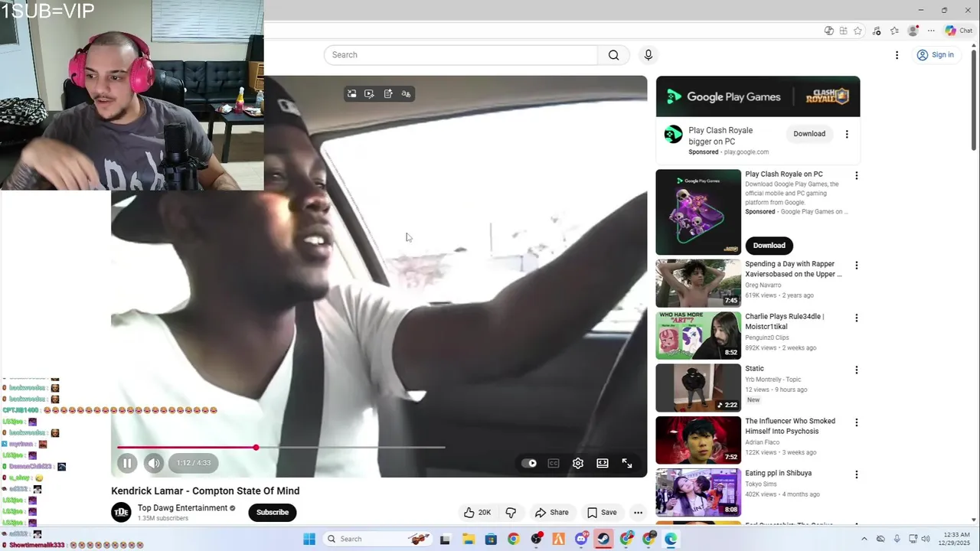This screenshot has width=980, height=551.
Task: Search with voice microphone icon
Action: point(648,55)
